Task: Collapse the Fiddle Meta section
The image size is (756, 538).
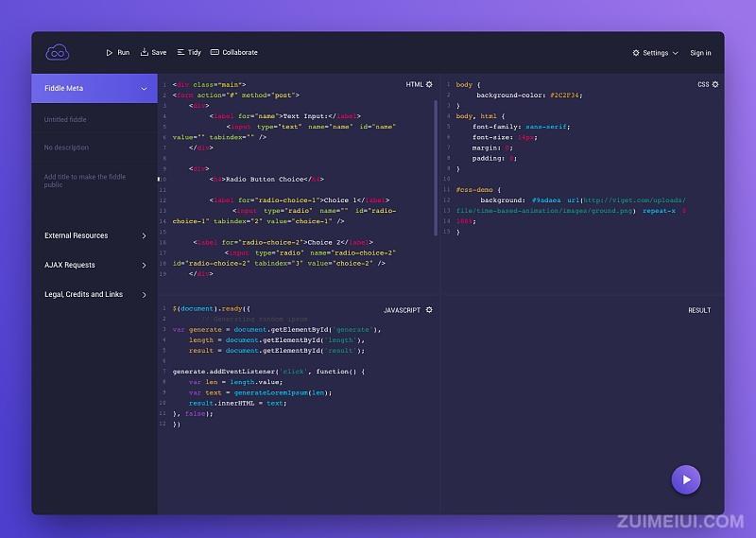Action: pyautogui.click(x=144, y=89)
